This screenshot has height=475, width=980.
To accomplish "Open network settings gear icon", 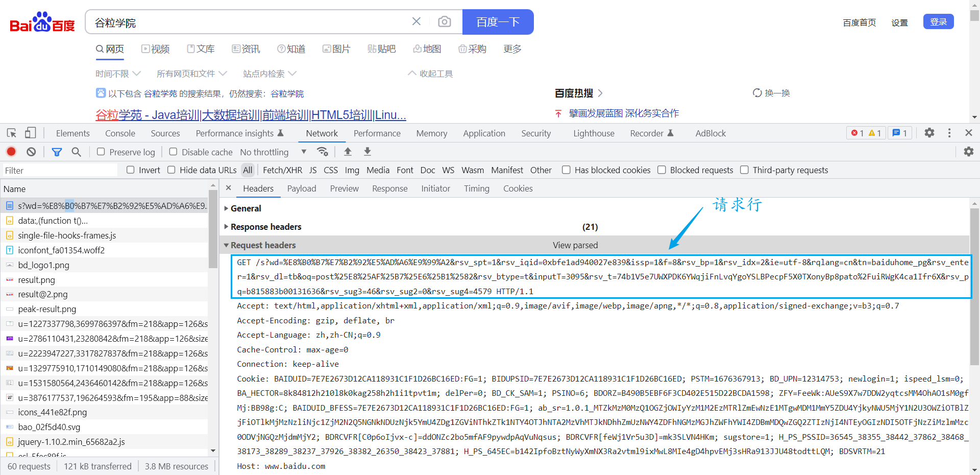I will coord(968,152).
